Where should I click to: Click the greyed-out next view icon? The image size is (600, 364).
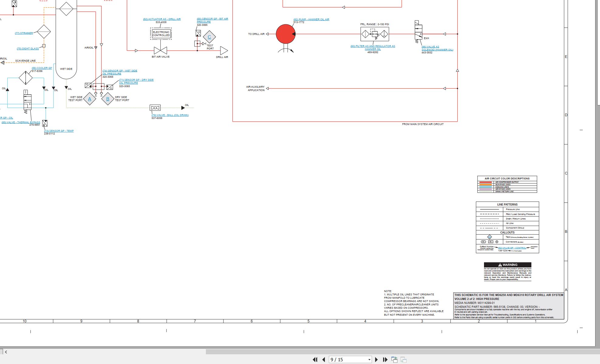[404, 359]
